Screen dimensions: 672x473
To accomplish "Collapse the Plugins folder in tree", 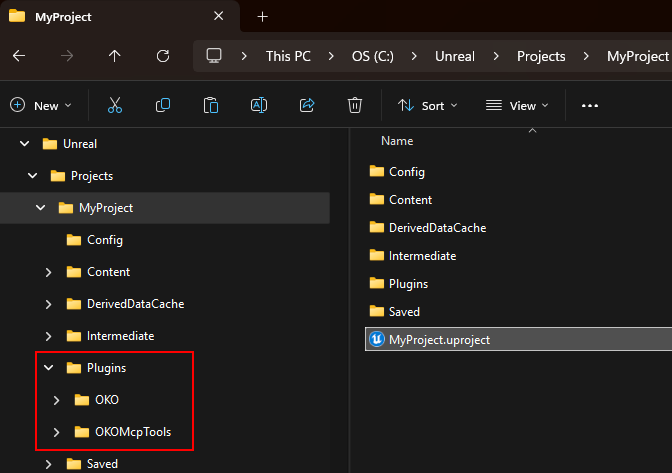I will tap(49, 368).
